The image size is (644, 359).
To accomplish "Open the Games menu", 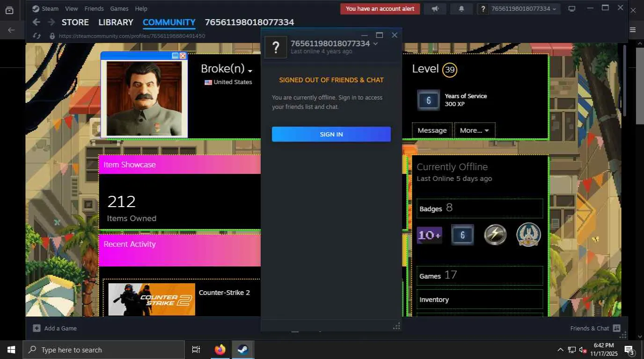I will tap(119, 8).
